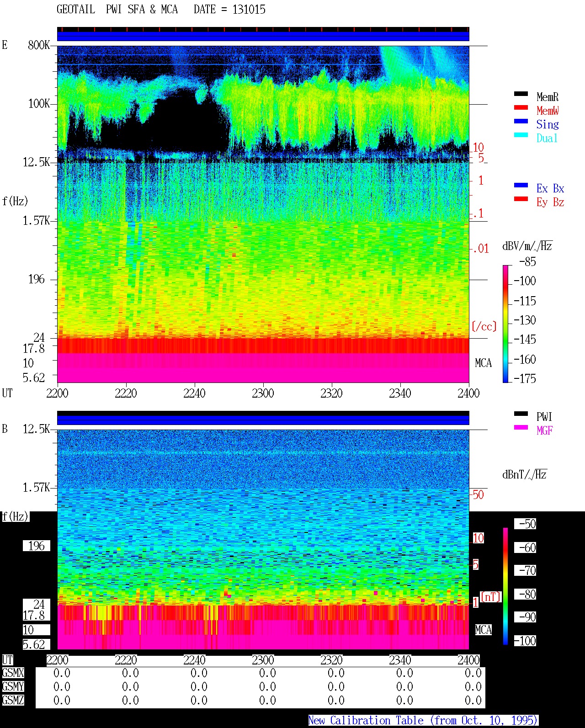Image resolution: width=585 pixels, height=728 pixels.
Task: Click the black PWI legend swatch
Action: (x=521, y=414)
